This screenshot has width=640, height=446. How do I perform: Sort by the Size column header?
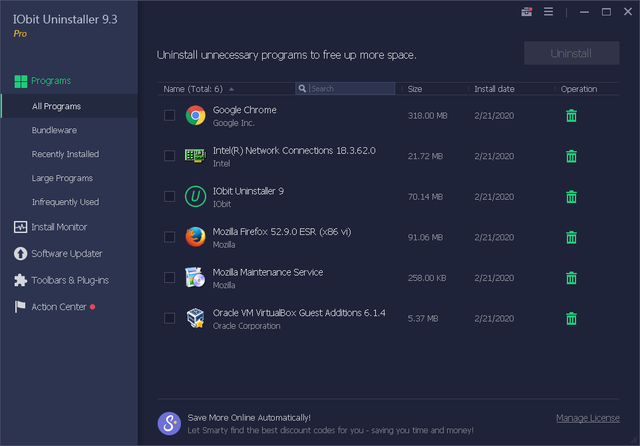(x=415, y=89)
